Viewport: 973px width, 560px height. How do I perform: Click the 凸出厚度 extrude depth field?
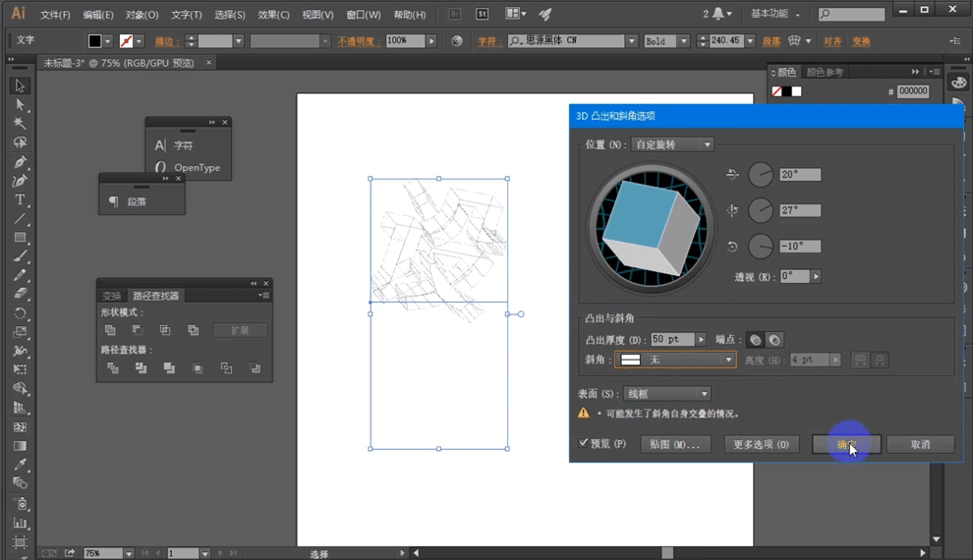tap(672, 340)
